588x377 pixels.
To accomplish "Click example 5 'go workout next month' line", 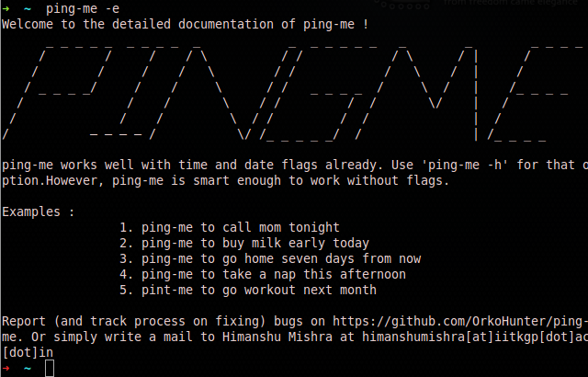I will (x=248, y=290).
